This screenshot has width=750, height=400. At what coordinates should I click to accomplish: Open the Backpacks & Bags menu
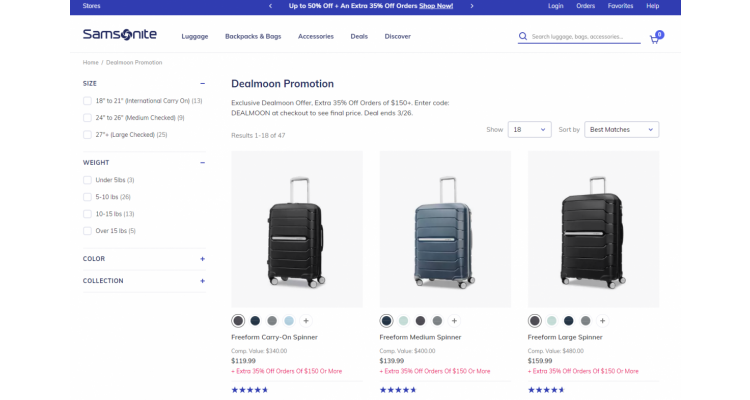(x=253, y=36)
